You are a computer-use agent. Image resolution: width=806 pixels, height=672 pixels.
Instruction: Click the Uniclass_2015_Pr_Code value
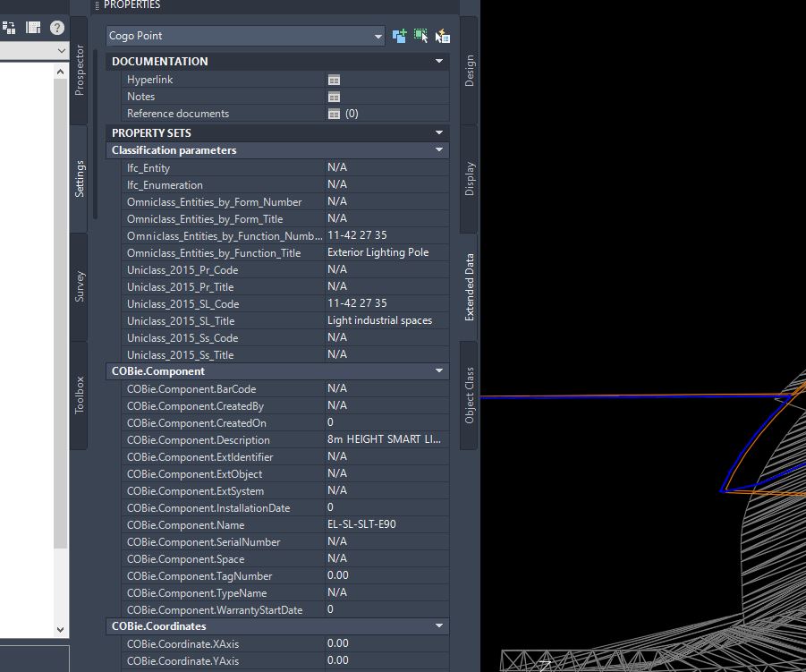[x=387, y=269]
